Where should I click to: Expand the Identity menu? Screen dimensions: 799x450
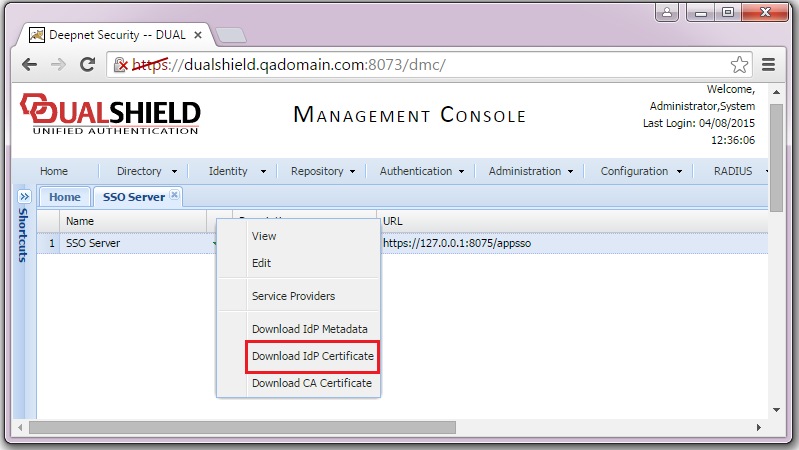236,171
